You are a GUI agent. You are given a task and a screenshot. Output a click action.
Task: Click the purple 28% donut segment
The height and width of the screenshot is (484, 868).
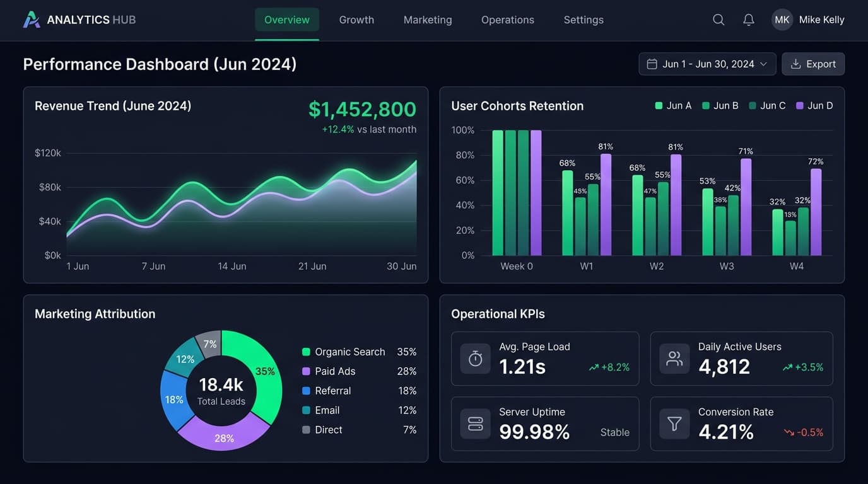pyautogui.click(x=224, y=437)
